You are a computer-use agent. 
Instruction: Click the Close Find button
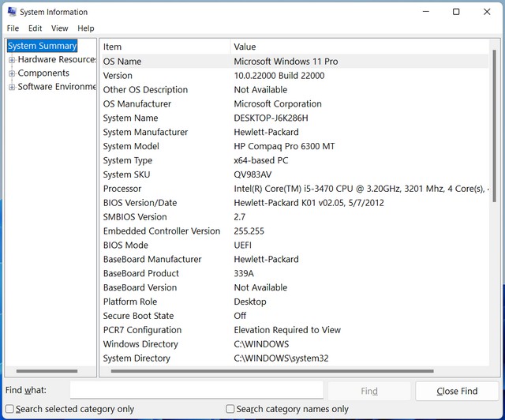click(x=457, y=391)
